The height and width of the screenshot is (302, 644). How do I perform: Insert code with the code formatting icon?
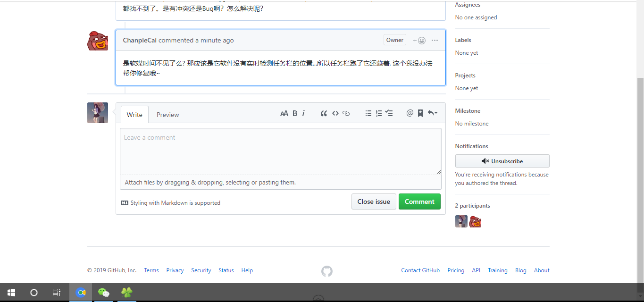[335, 113]
